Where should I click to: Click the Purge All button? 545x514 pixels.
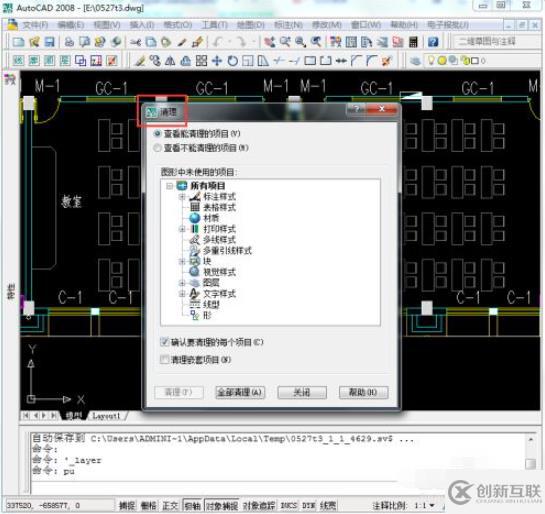(x=240, y=393)
